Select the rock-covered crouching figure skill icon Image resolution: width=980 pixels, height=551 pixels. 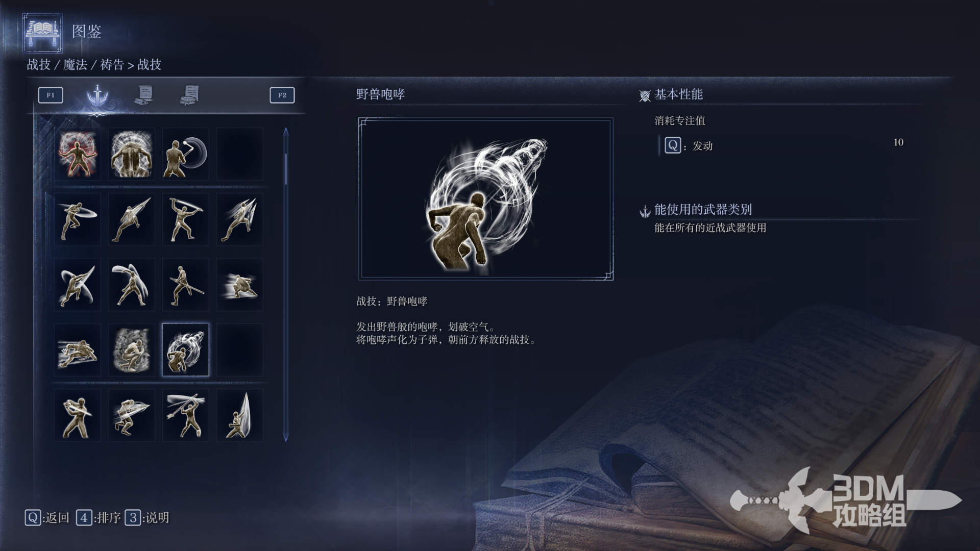[132, 350]
